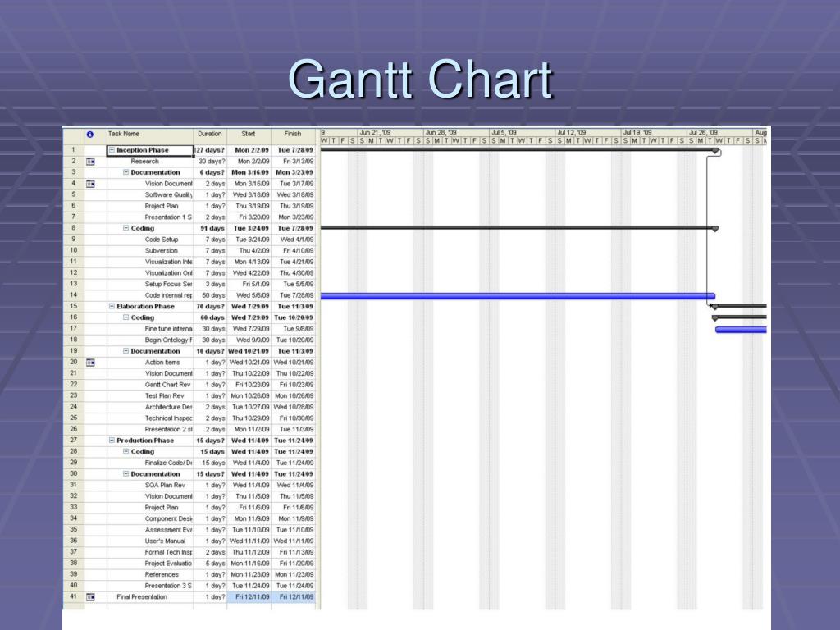Collapse the Elaboration Phase summary task
Image resolution: width=840 pixels, height=630 pixels.
tap(112, 307)
